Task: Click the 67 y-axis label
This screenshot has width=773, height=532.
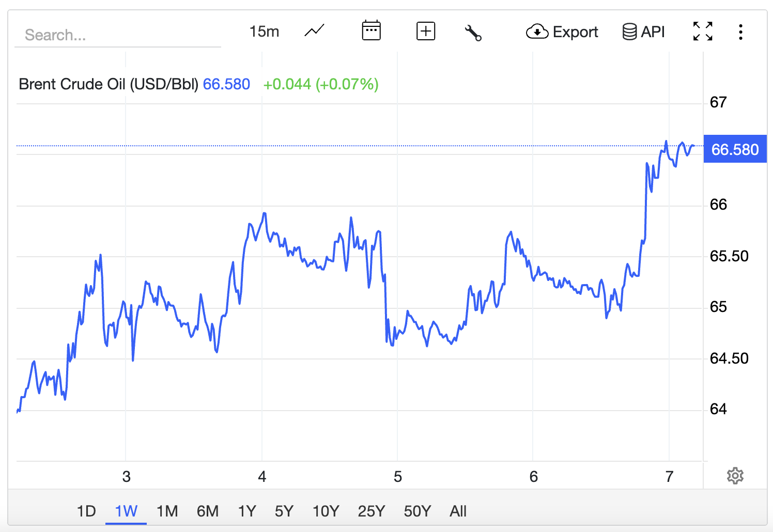Action: (718, 102)
